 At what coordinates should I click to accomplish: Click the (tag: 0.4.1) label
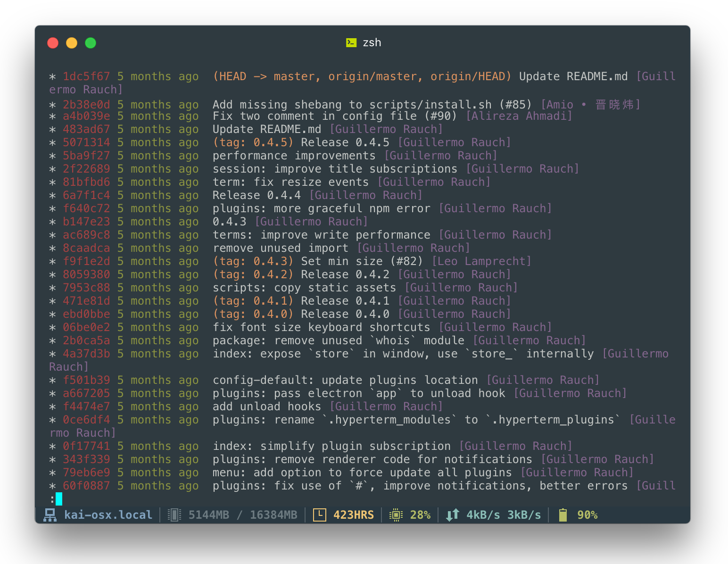pos(253,301)
